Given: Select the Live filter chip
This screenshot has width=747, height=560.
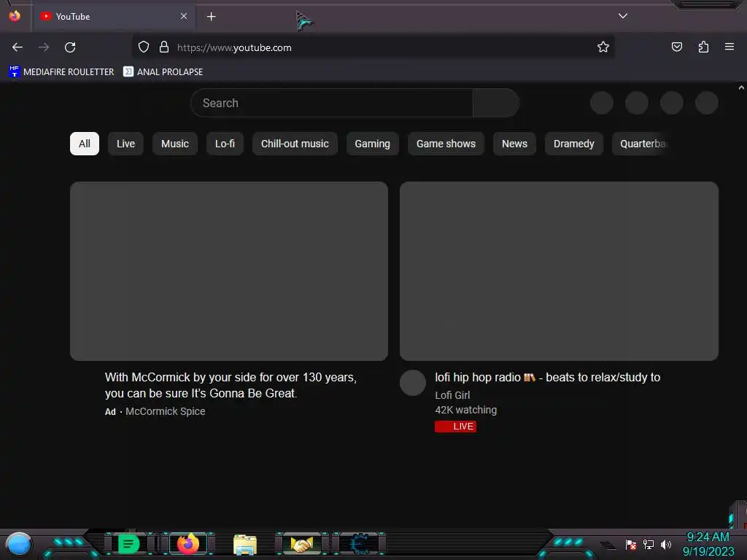Looking at the screenshot, I should tap(125, 144).
